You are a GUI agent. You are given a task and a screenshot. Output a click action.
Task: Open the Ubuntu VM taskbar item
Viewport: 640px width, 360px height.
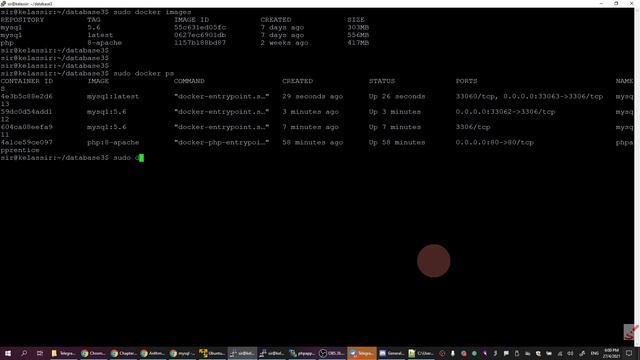212,353
